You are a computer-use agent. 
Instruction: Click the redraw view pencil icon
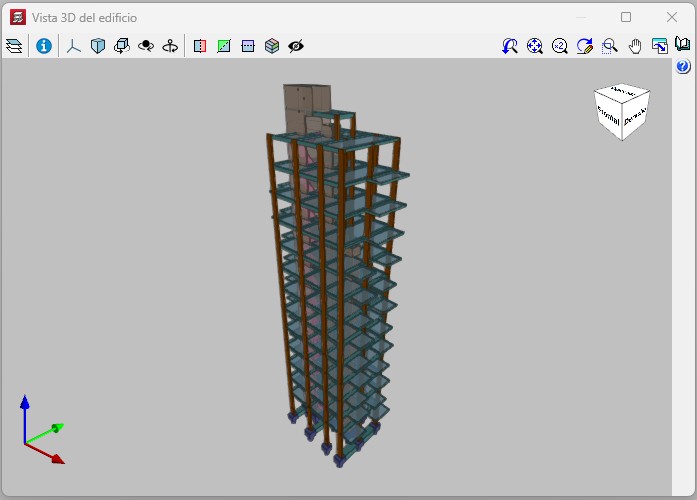pyautogui.click(x=585, y=46)
